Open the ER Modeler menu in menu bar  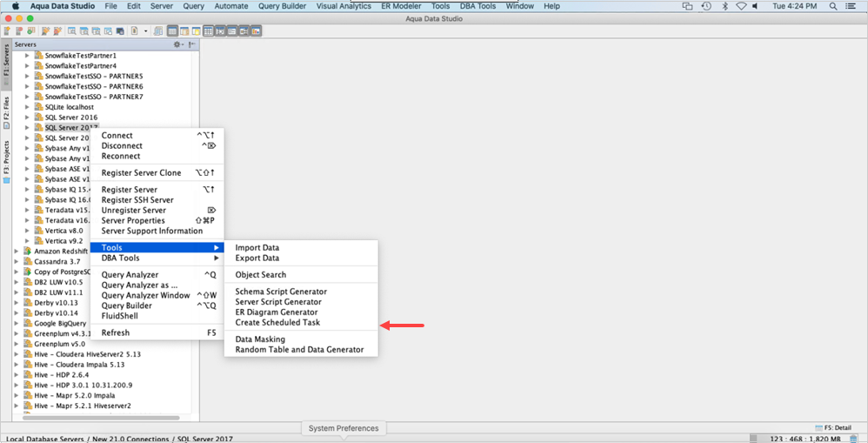[x=401, y=6]
